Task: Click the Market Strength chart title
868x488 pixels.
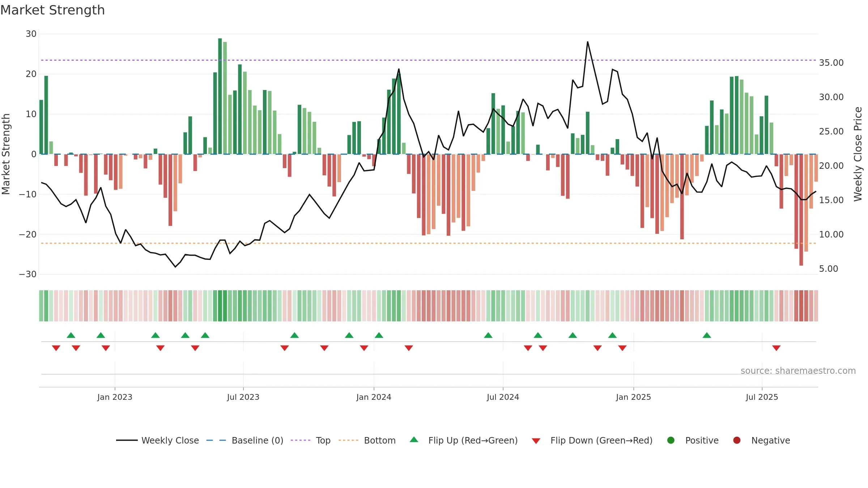Action: click(53, 10)
